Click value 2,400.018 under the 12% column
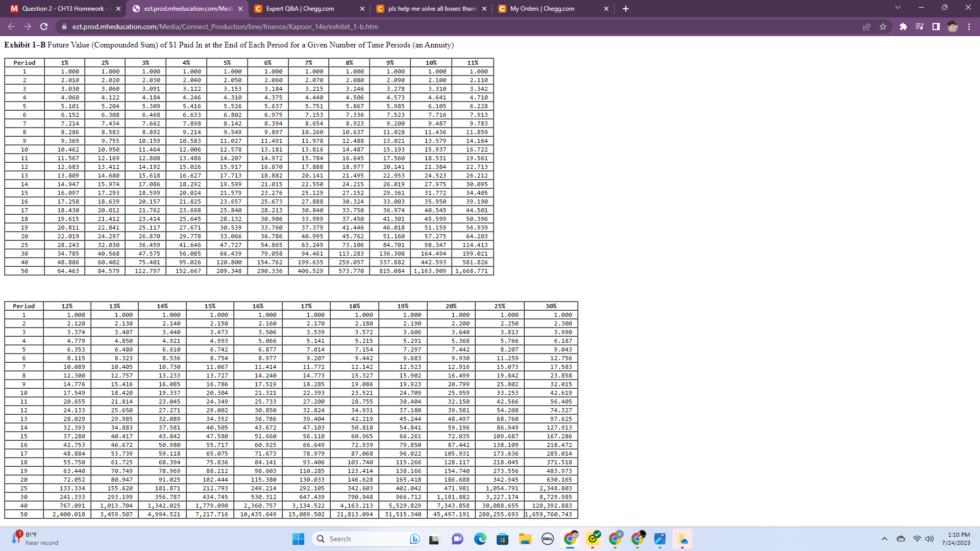This screenshot has height=551, width=980. point(69,514)
